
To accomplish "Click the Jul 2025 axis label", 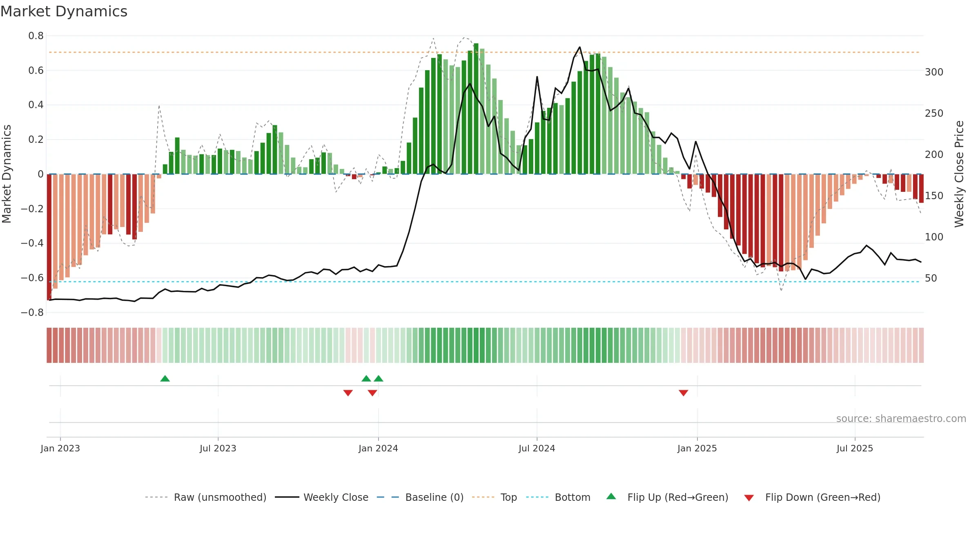I will point(855,448).
